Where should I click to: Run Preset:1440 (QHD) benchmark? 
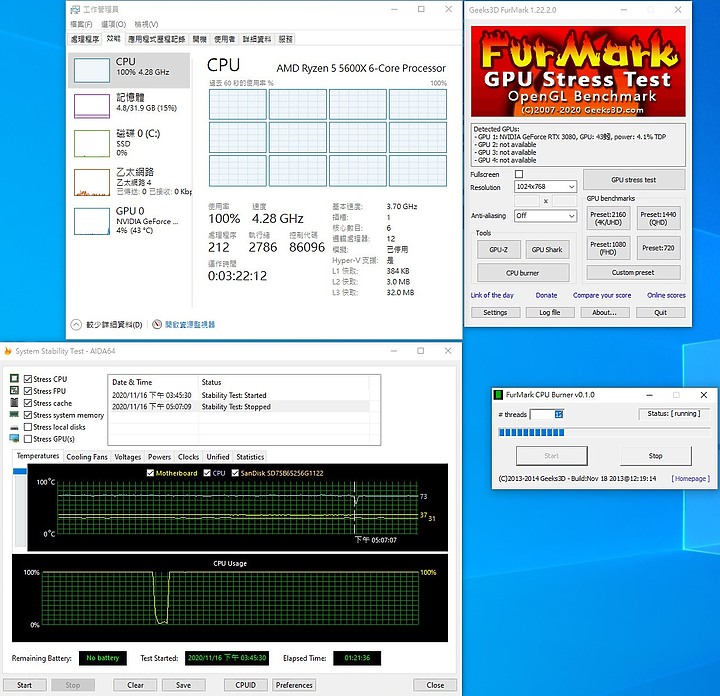[x=658, y=218]
